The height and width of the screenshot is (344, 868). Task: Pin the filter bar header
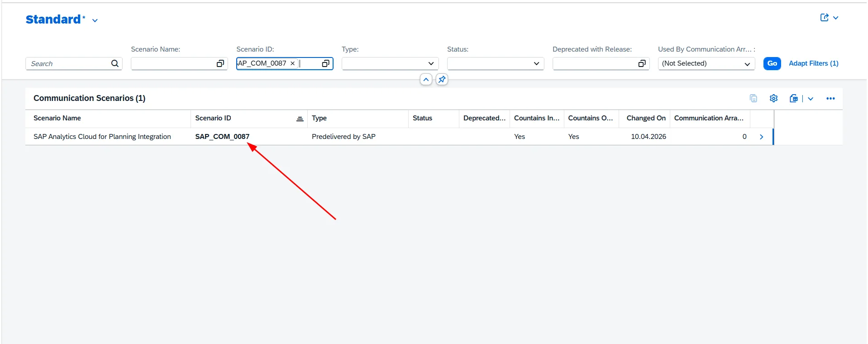[442, 80]
